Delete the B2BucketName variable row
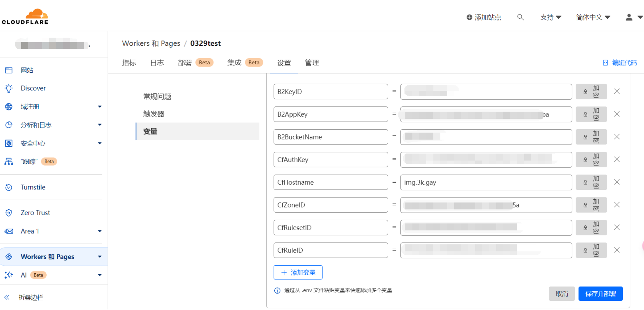The width and height of the screenshot is (644, 310). [x=617, y=137]
